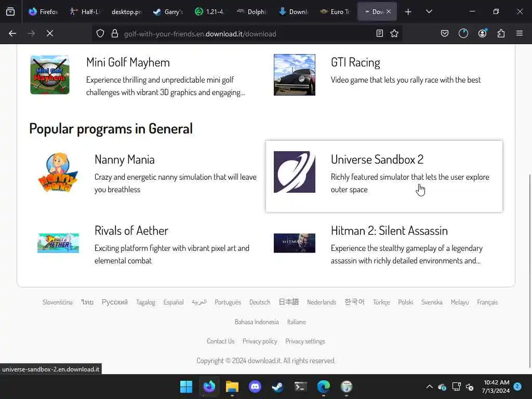Expand the list all tabs chevron
The height and width of the screenshot is (399, 532).
tap(429, 11)
